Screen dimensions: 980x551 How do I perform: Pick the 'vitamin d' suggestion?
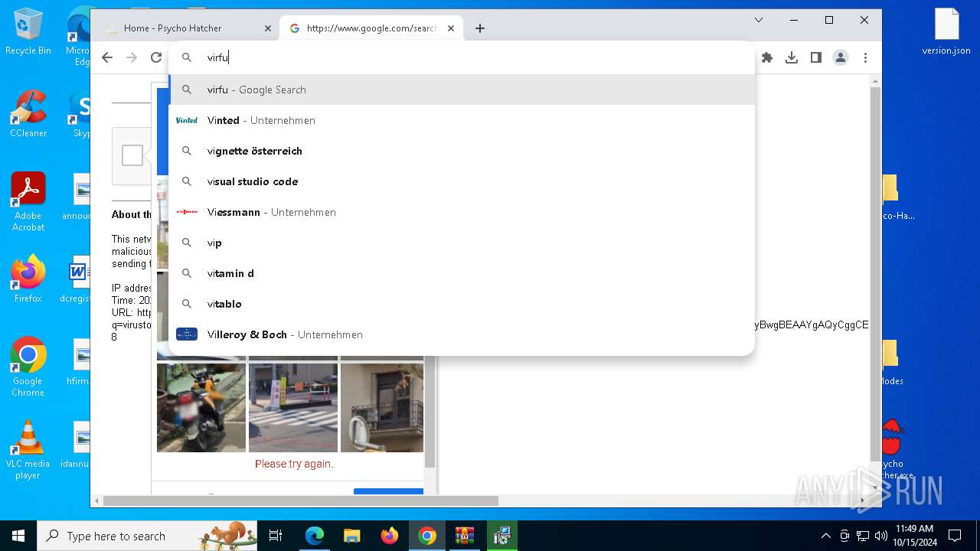tap(462, 273)
